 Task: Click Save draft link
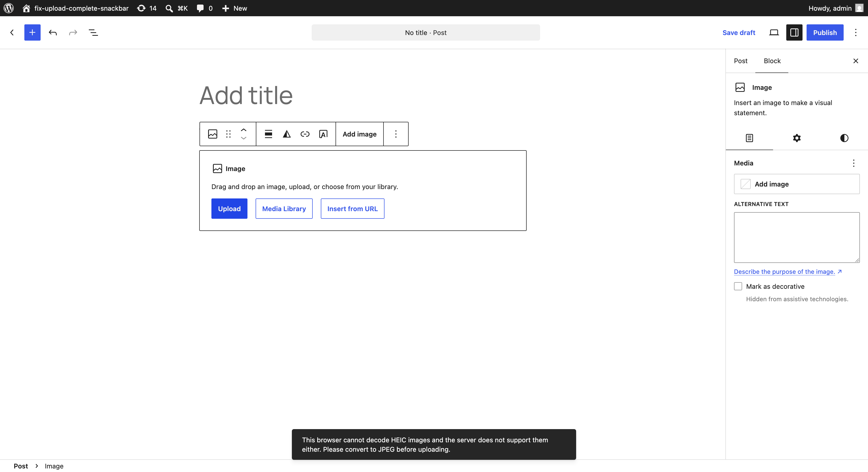[x=739, y=32]
